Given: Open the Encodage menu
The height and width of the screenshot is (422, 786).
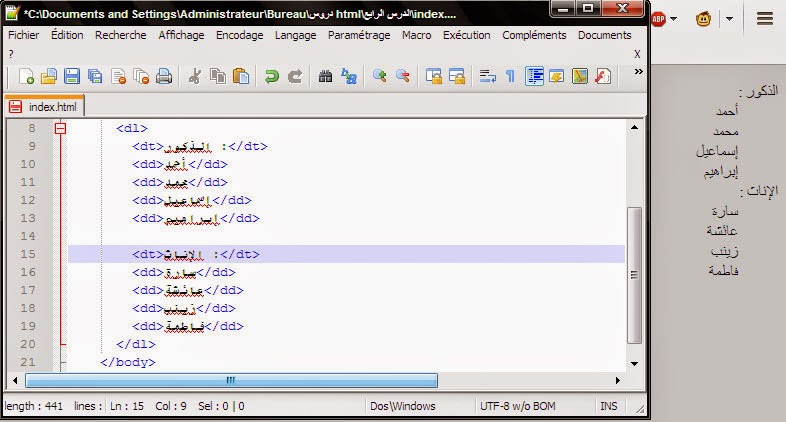Looking at the screenshot, I should click(240, 35).
